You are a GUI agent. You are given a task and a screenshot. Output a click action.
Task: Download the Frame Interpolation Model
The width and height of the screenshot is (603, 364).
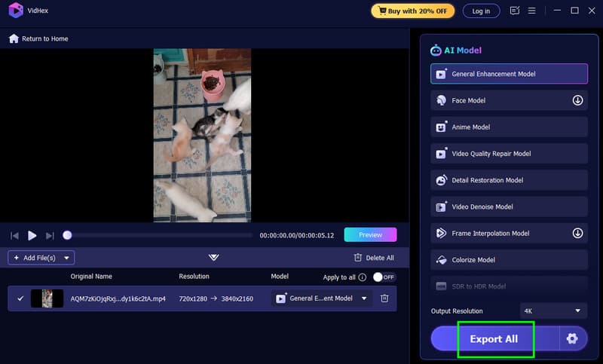coord(577,234)
